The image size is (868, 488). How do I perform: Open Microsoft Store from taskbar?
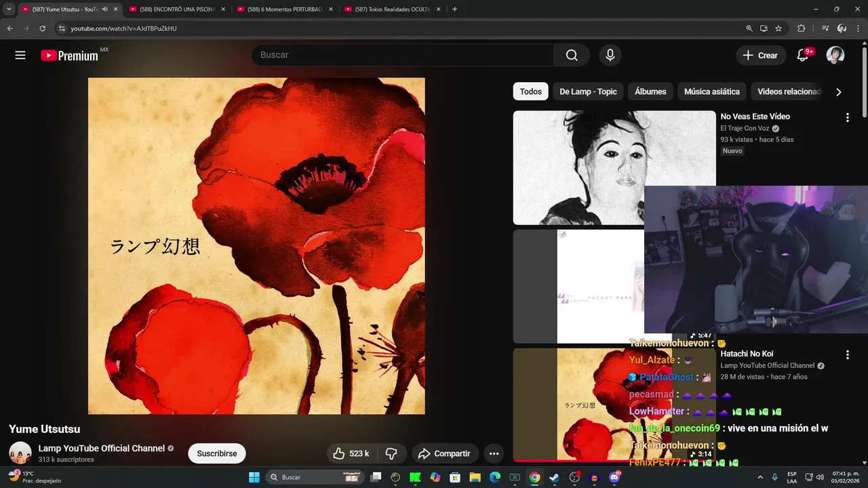pos(456,477)
